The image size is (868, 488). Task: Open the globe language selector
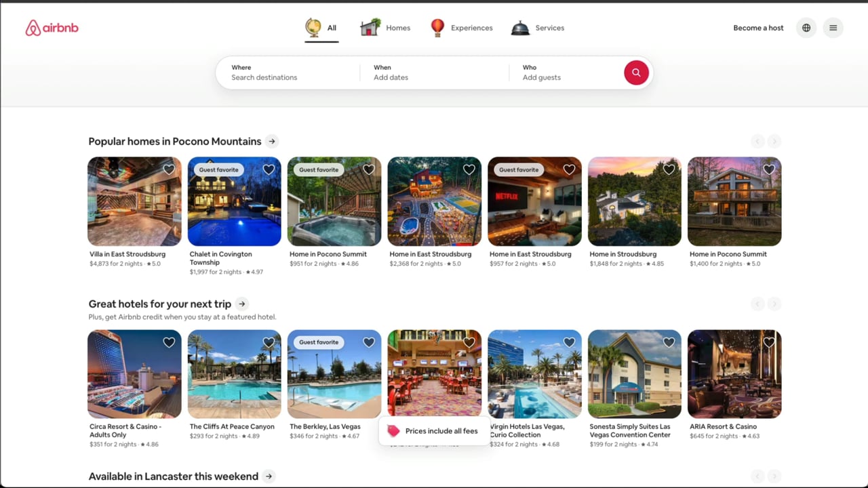tap(806, 28)
